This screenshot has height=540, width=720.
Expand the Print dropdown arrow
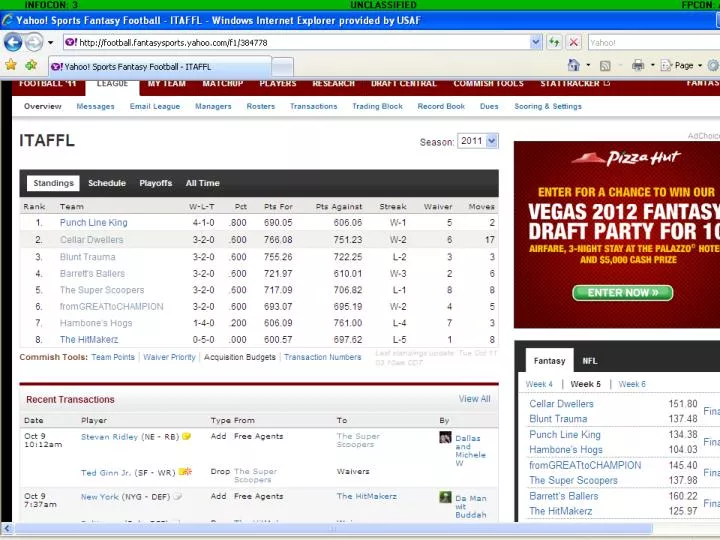652,65
